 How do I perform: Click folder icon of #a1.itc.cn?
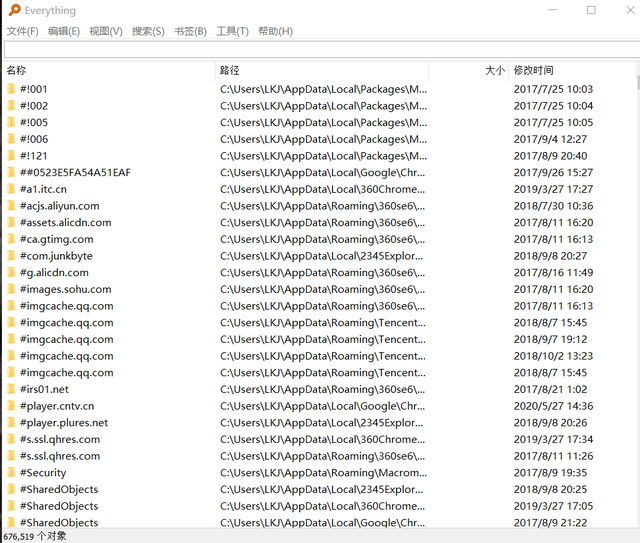(12, 189)
